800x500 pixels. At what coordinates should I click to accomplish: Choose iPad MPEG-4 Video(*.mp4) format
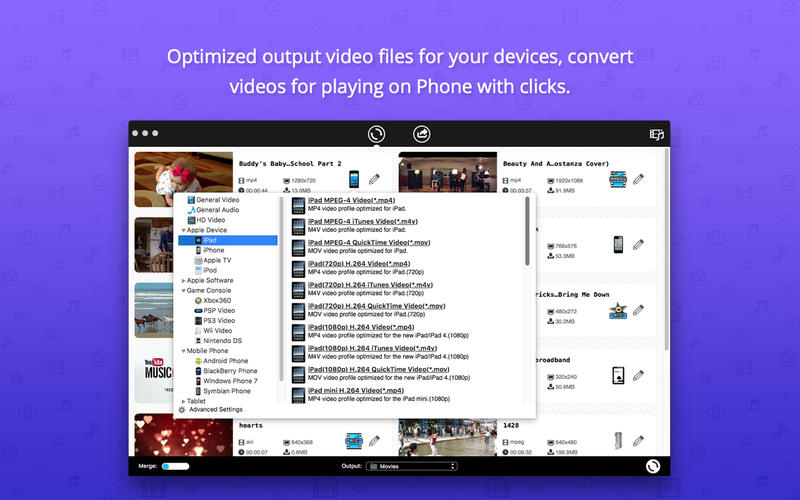[351, 201]
